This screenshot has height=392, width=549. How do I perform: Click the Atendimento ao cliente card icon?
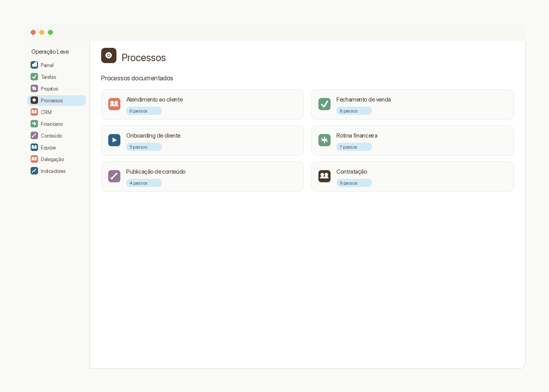point(114,104)
